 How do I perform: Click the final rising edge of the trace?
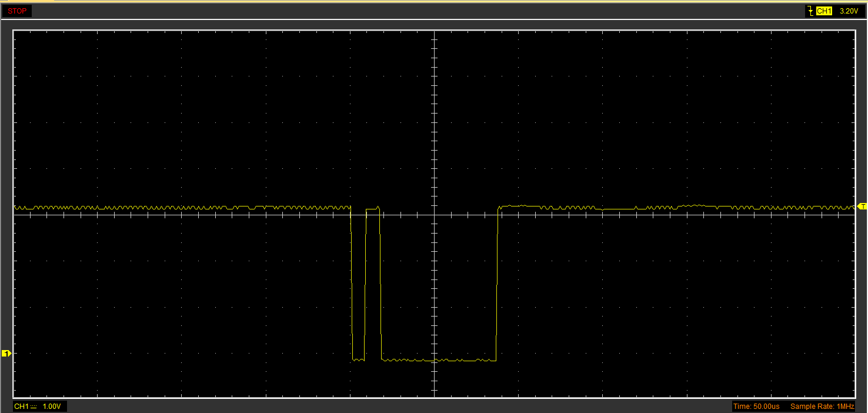(x=497, y=282)
